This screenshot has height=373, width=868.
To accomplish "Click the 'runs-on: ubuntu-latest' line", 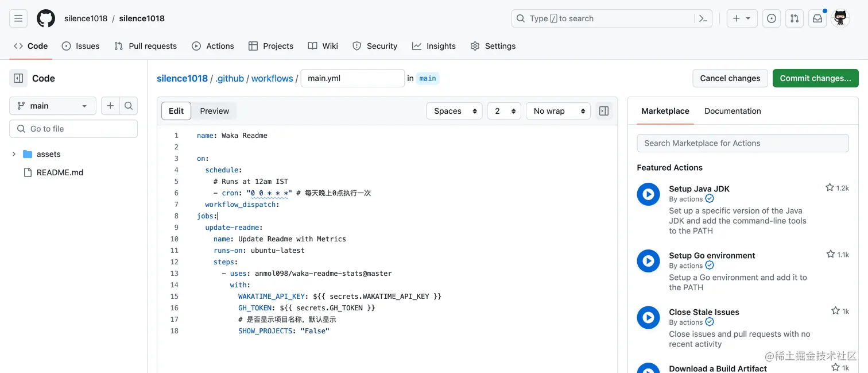I will click(x=259, y=251).
